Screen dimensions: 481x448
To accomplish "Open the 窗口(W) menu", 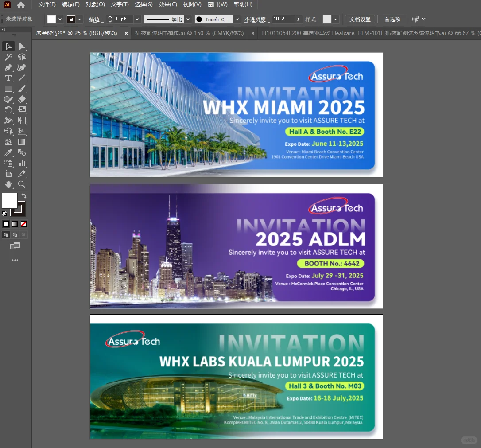I will 217,4.
